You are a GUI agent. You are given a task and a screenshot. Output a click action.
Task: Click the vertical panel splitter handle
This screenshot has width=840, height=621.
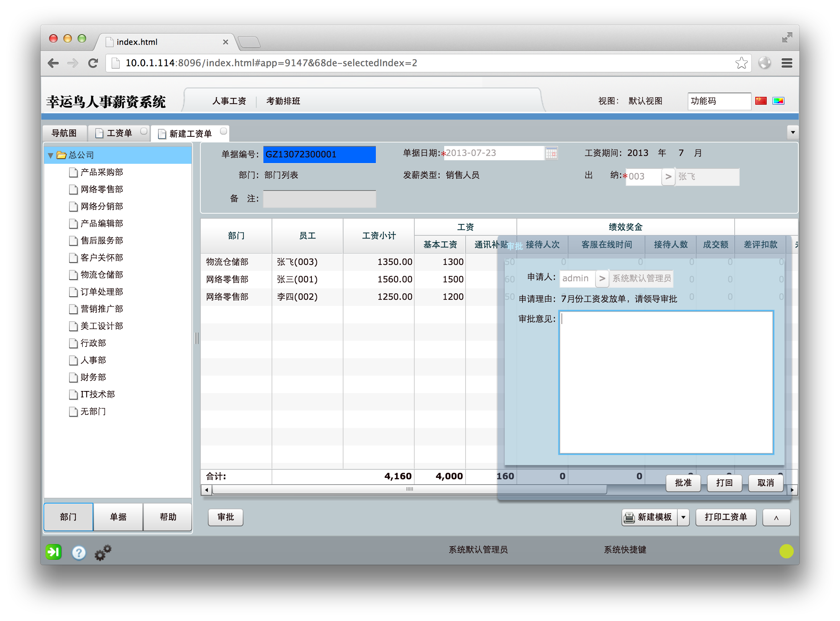tap(196, 338)
